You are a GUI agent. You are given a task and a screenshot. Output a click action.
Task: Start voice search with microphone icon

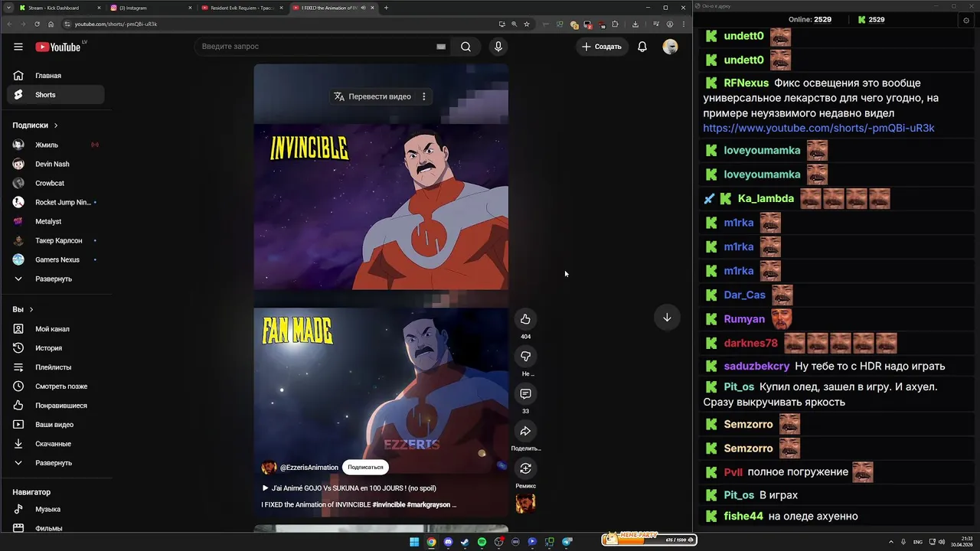498,47
